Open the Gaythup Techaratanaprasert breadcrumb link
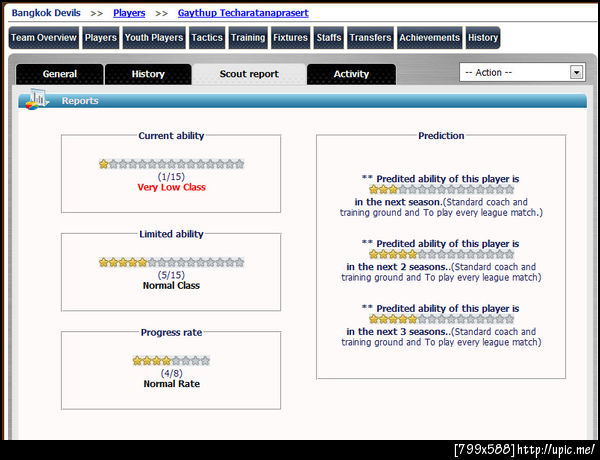The height and width of the screenshot is (460, 600). coord(243,13)
